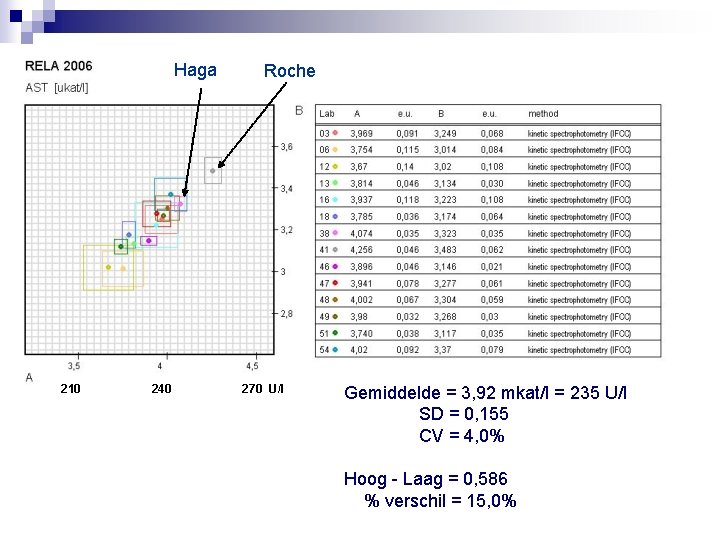
Task: Click the Roche label above the chart
Action: (x=290, y=71)
